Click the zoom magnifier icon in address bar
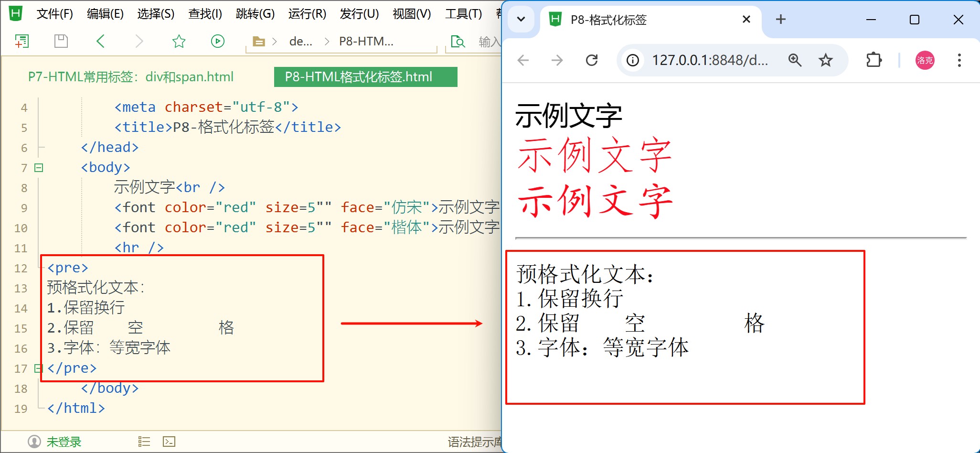The height and width of the screenshot is (453, 980). tap(795, 60)
